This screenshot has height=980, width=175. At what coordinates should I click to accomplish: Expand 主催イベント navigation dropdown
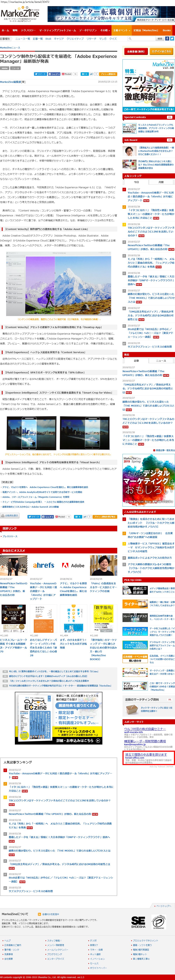pos(121,30)
